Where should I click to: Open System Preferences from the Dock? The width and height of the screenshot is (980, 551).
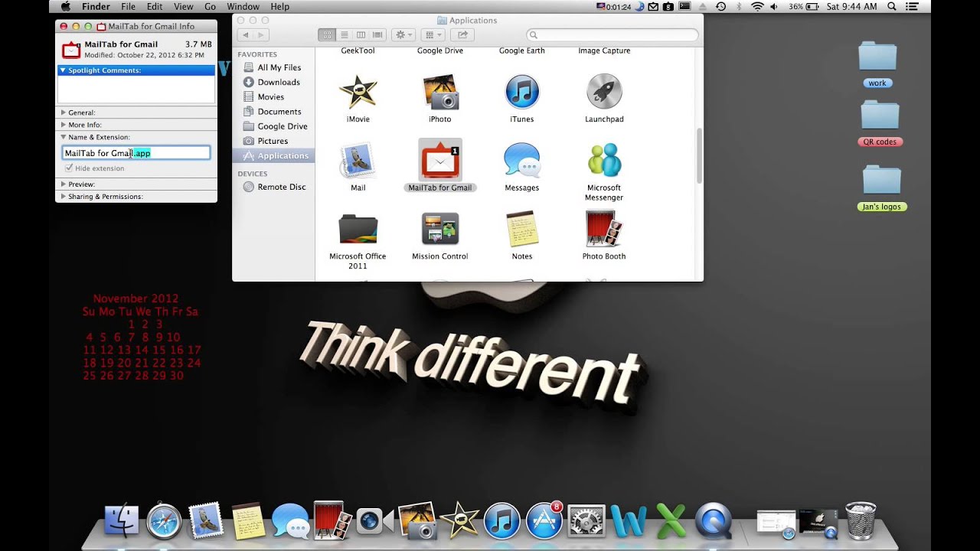pos(586,521)
